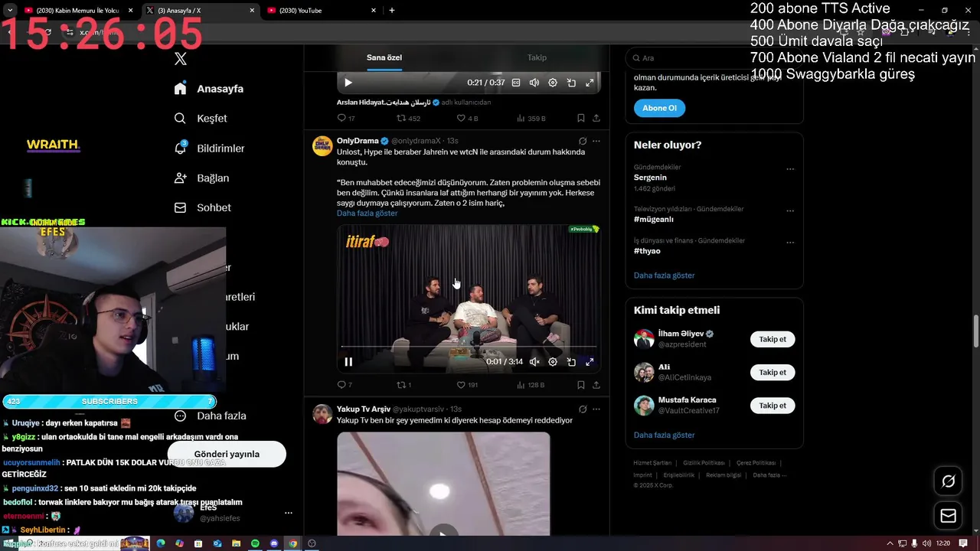Image resolution: width=980 pixels, height=551 pixels.
Task: Repost the OnlyDrama post with 1 repost
Action: 403,385
